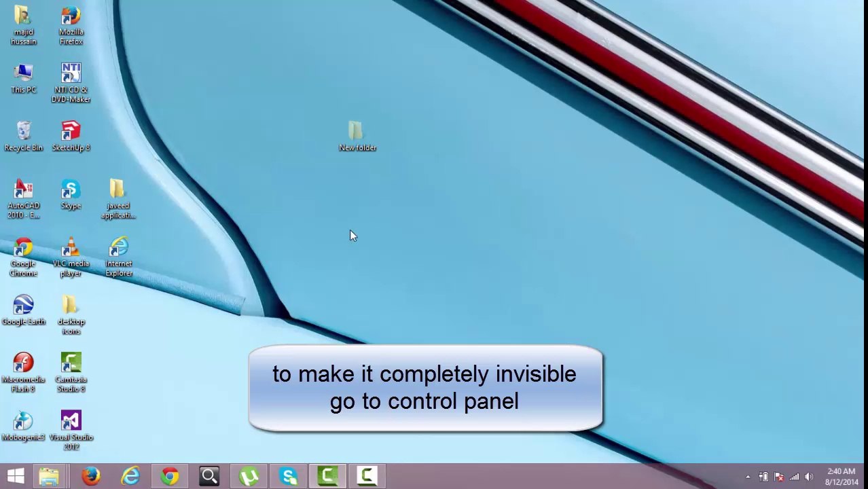Select the Google Earth shortcut
The image size is (868, 489).
point(23,310)
